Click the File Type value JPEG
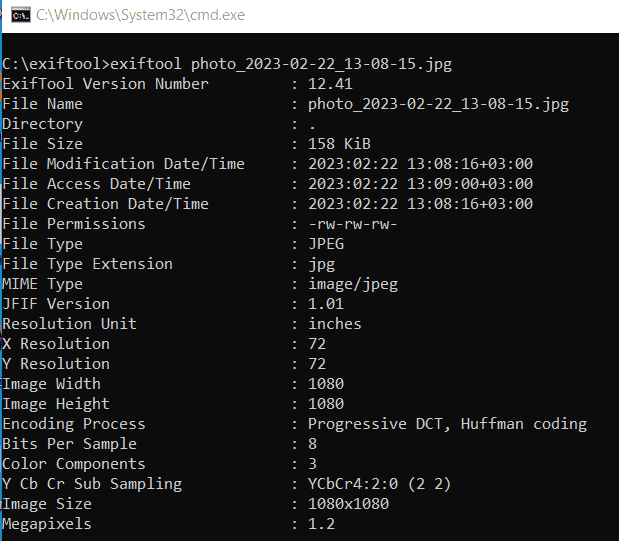The image size is (619, 541). (x=326, y=244)
